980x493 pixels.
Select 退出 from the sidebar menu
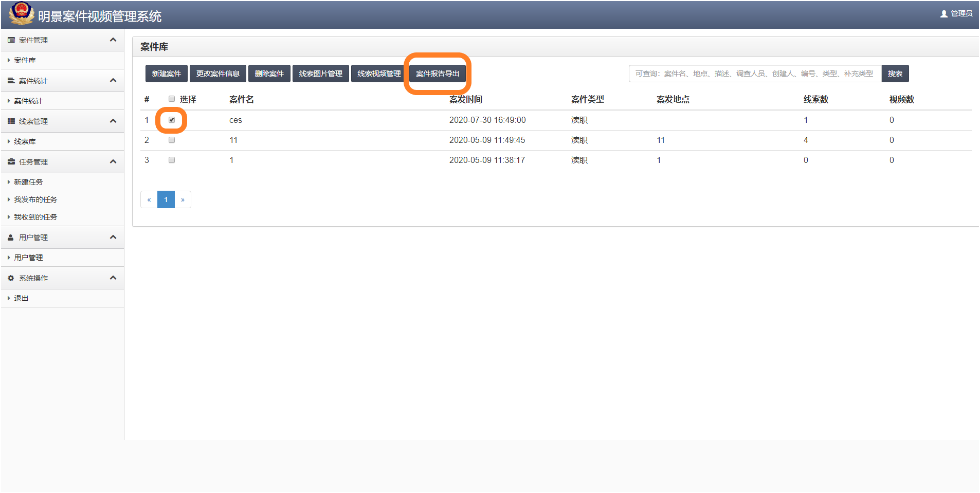21,298
